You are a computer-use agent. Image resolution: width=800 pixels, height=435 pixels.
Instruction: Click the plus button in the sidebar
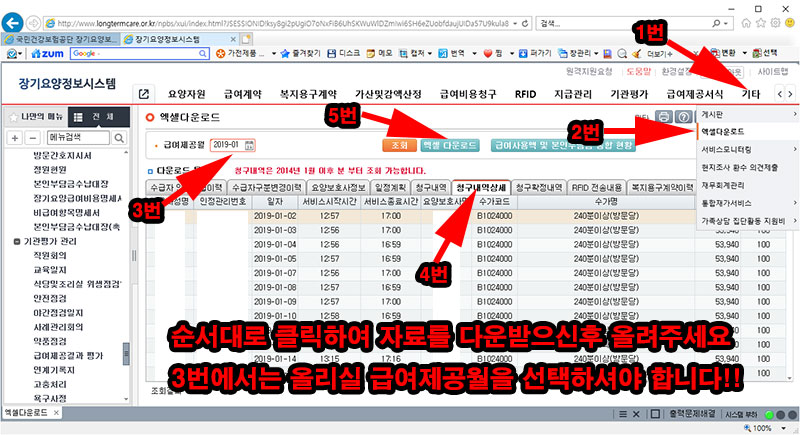[x=16, y=136]
